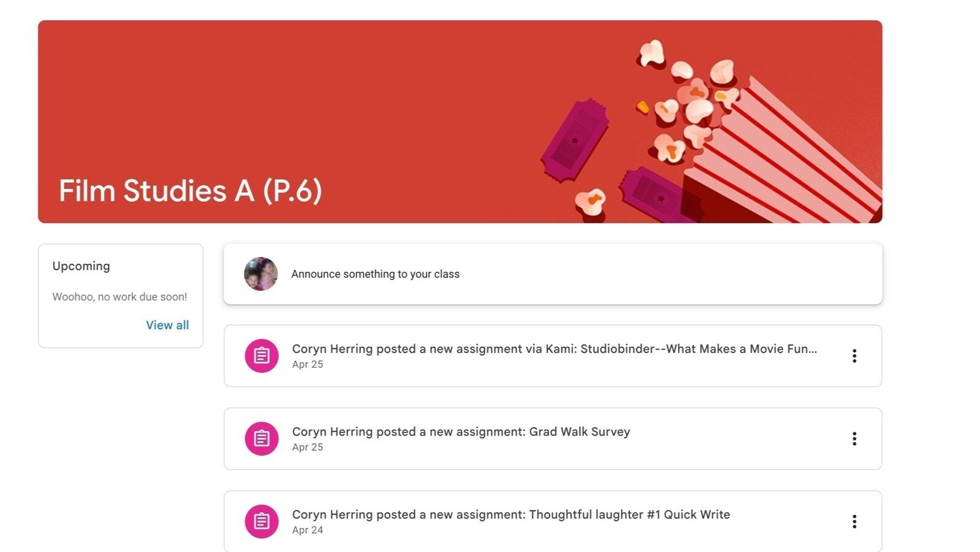Expand more options for Grad Walk Survey
Screen dimensions: 980x552
coord(854,439)
